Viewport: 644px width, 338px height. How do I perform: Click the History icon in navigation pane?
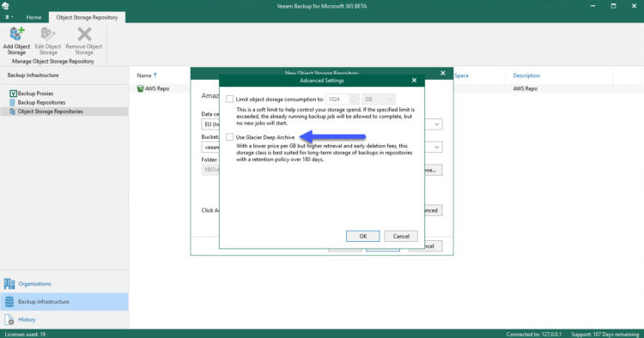[x=9, y=319]
